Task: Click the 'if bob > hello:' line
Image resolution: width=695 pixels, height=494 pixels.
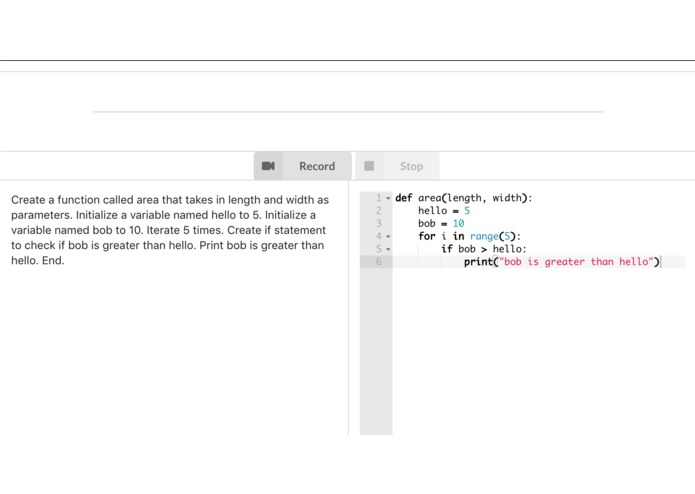Action: tap(484, 249)
